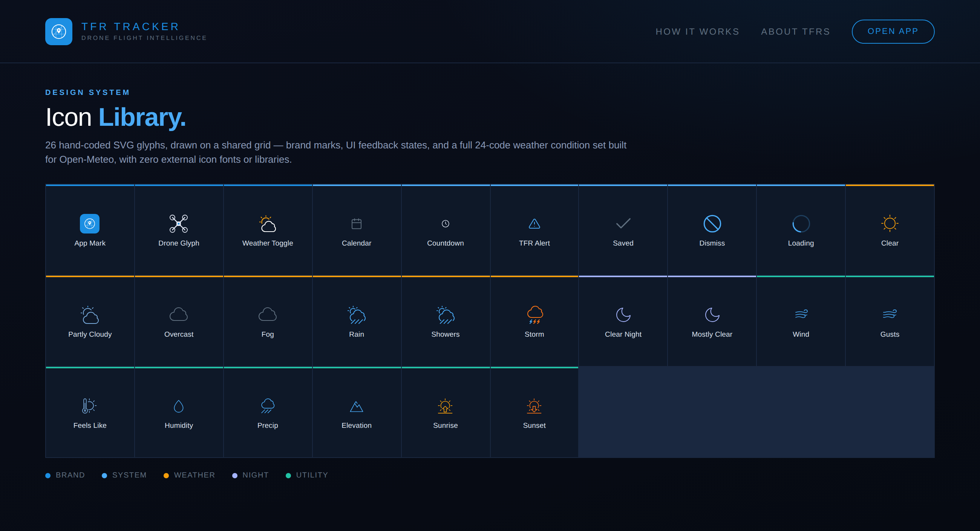980x531 pixels.
Task: Click the System legend label
Action: coord(129,475)
